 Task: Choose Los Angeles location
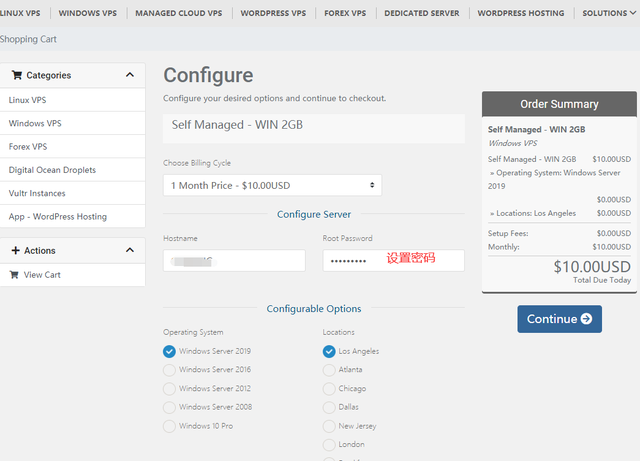pos(329,351)
